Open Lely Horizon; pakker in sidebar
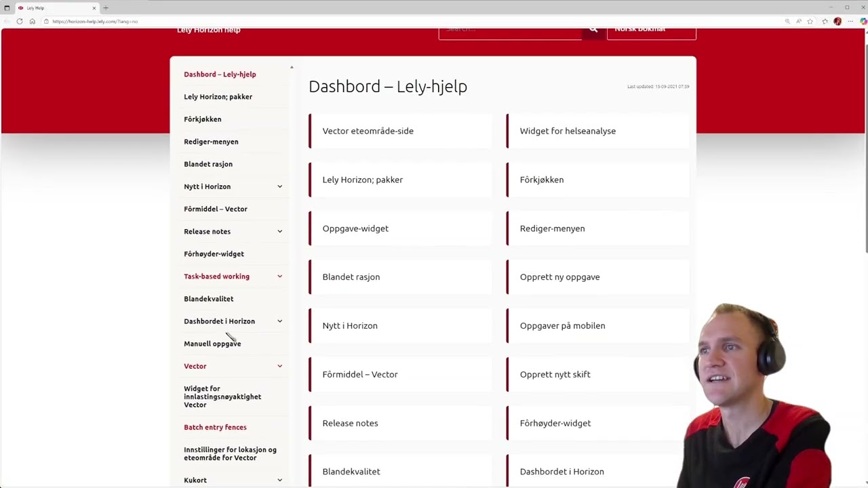The image size is (868, 488). (218, 96)
